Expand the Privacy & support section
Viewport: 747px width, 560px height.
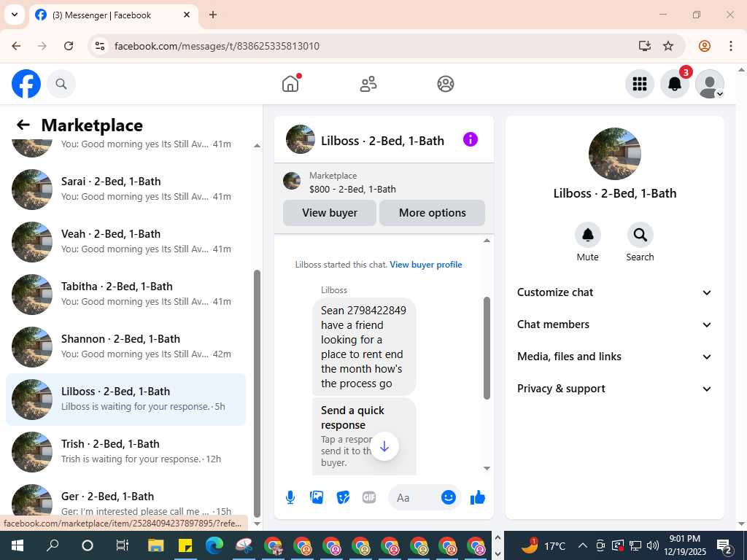point(614,389)
